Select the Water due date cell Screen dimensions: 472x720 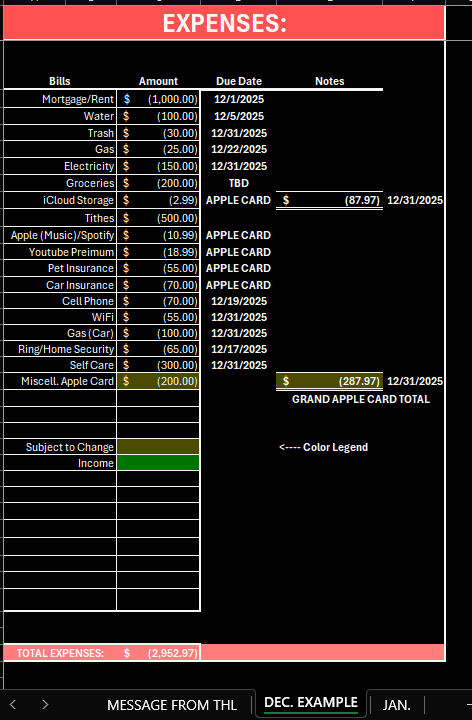(x=239, y=116)
